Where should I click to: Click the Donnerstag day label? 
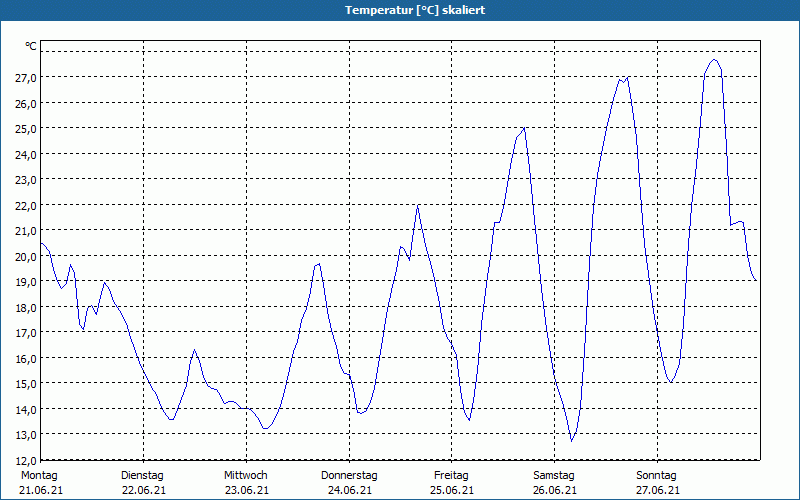click(349, 475)
